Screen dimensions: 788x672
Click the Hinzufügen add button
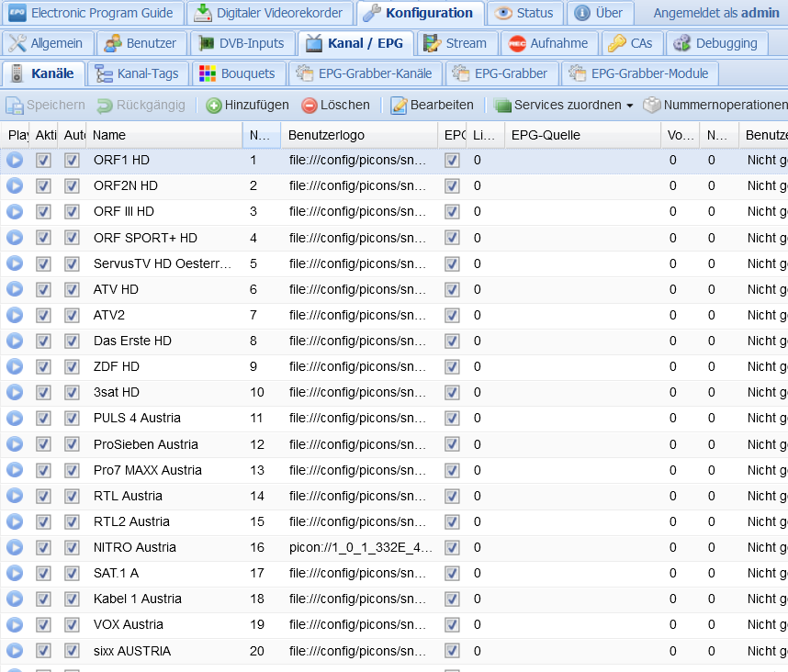point(247,105)
